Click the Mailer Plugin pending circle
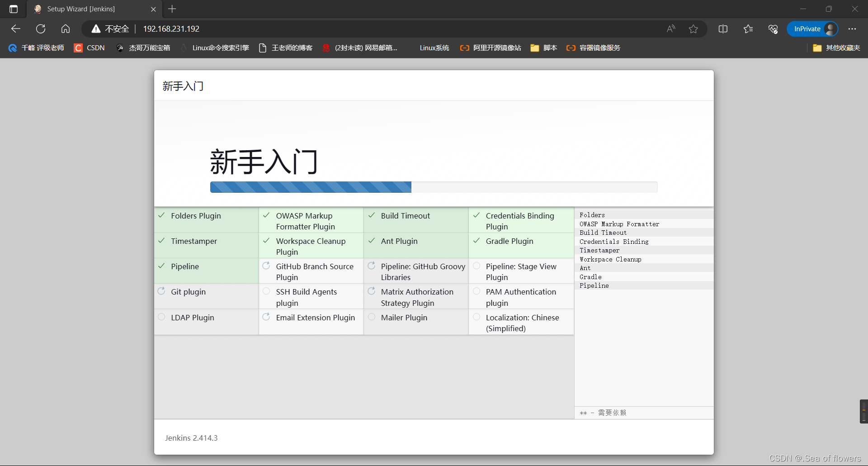The image size is (868, 466). pos(371,317)
